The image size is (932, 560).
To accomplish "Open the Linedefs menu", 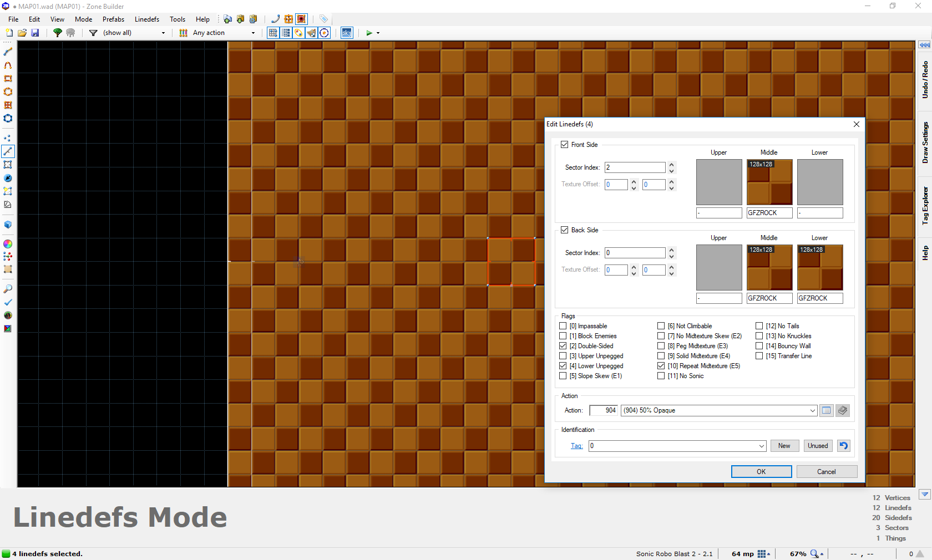I will tap(146, 19).
